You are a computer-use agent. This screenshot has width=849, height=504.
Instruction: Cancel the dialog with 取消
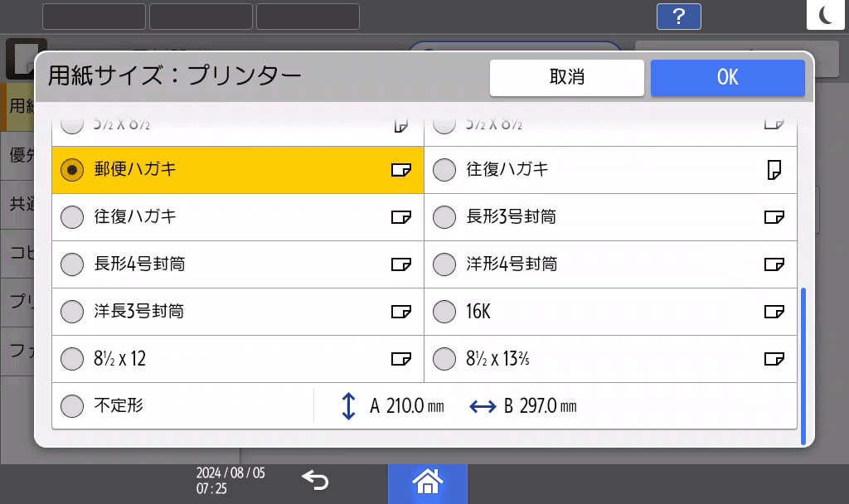(x=566, y=77)
